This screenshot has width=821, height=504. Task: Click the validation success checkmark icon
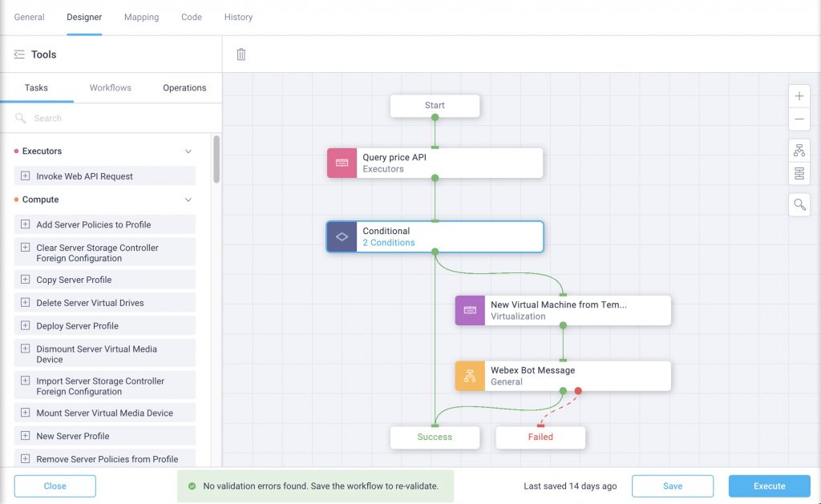(x=192, y=486)
